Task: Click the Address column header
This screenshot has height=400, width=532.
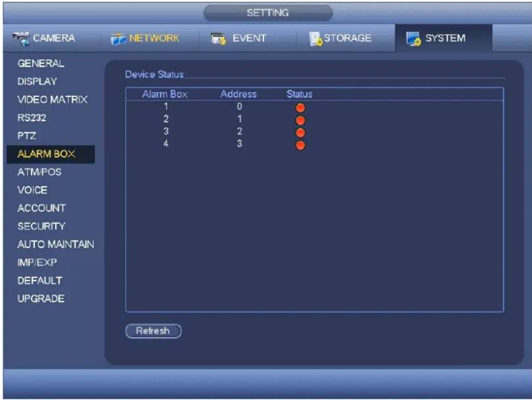Action: click(x=239, y=94)
